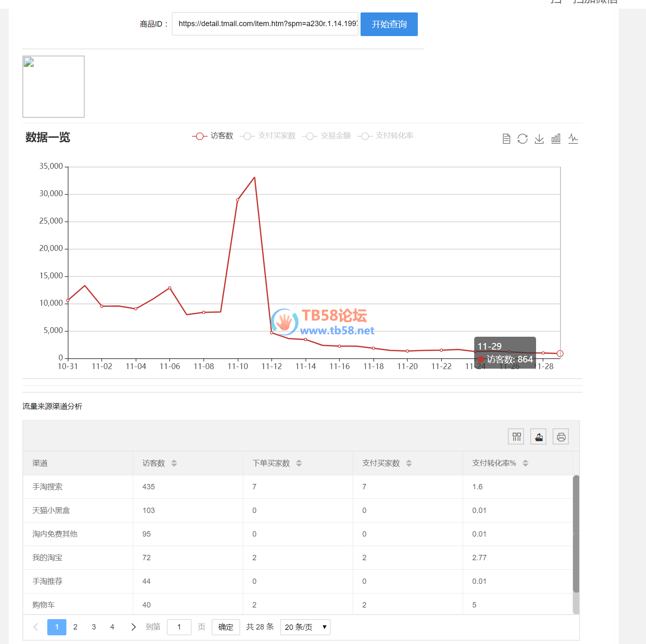Toggle the 访客数 legend series

pos(213,136)
